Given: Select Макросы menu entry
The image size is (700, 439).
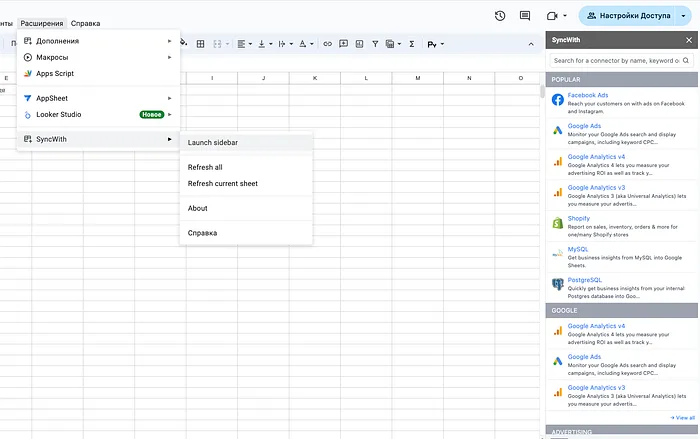Looking at the screenshot, I should click(98, 57).
